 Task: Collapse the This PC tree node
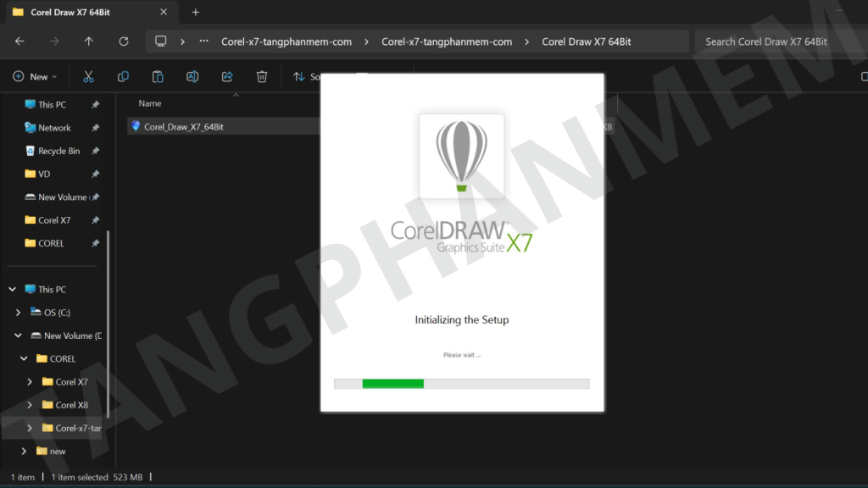point(13,290)
